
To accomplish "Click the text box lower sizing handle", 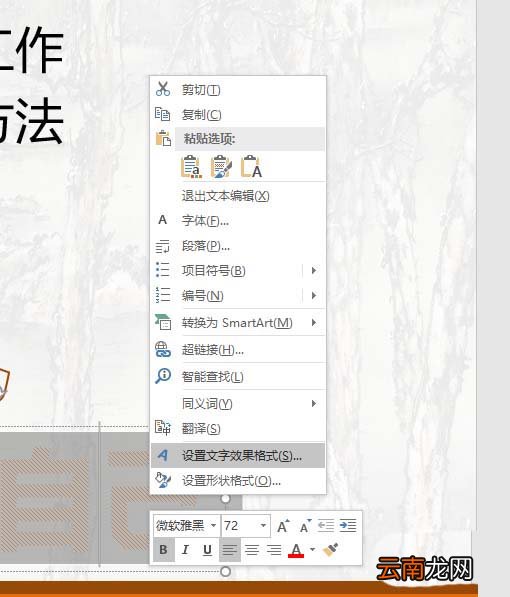I will [225, 571].
